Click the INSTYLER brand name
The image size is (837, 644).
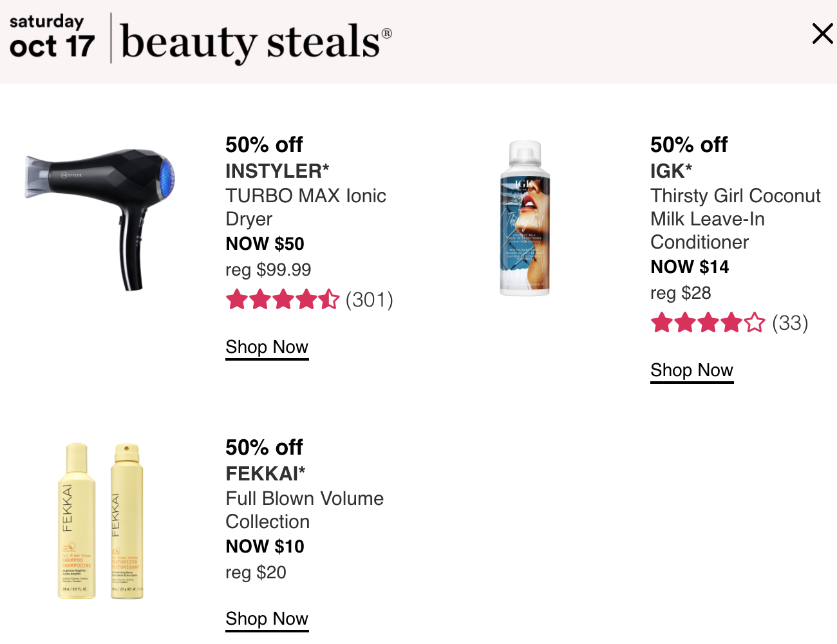tap(277, 171)
